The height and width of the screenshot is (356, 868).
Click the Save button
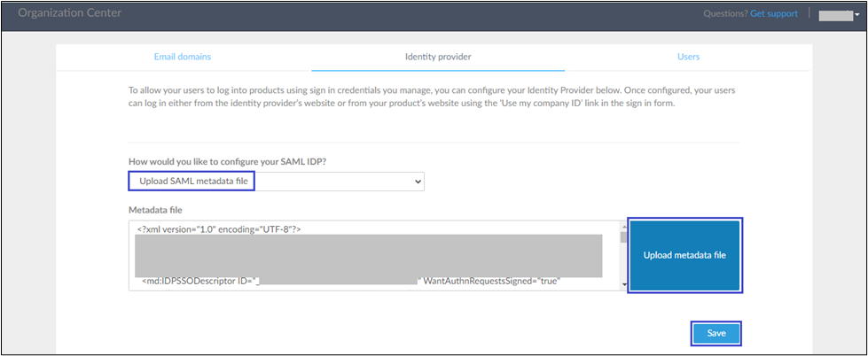click(x=716, y=334)
